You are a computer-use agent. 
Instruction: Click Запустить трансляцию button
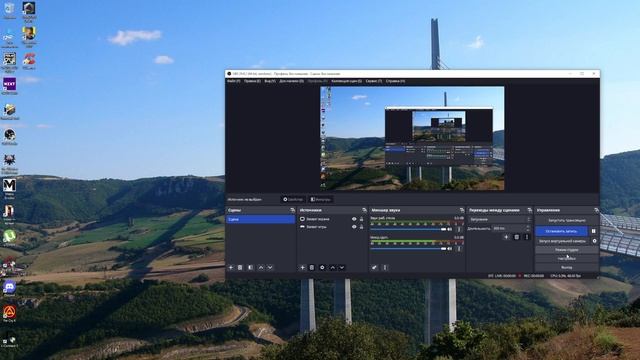tap(567, 220)
